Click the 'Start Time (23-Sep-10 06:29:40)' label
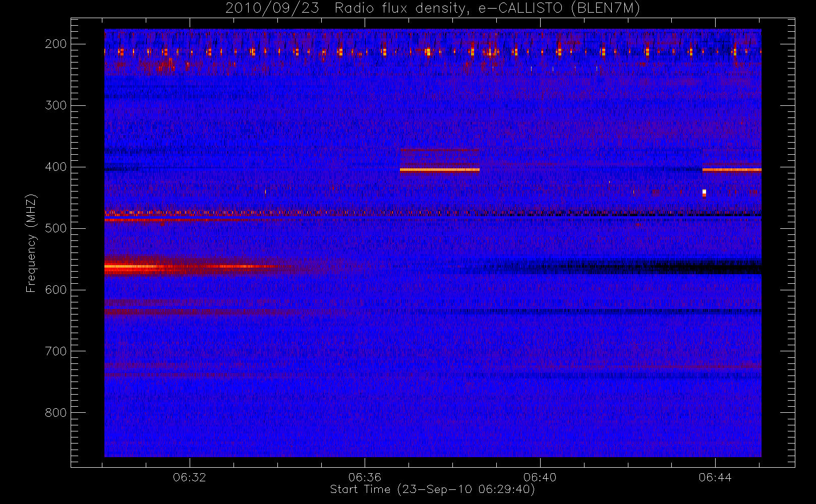Image resolution: width=816 pixels, height=504 pixels. [x=432, y=489]
